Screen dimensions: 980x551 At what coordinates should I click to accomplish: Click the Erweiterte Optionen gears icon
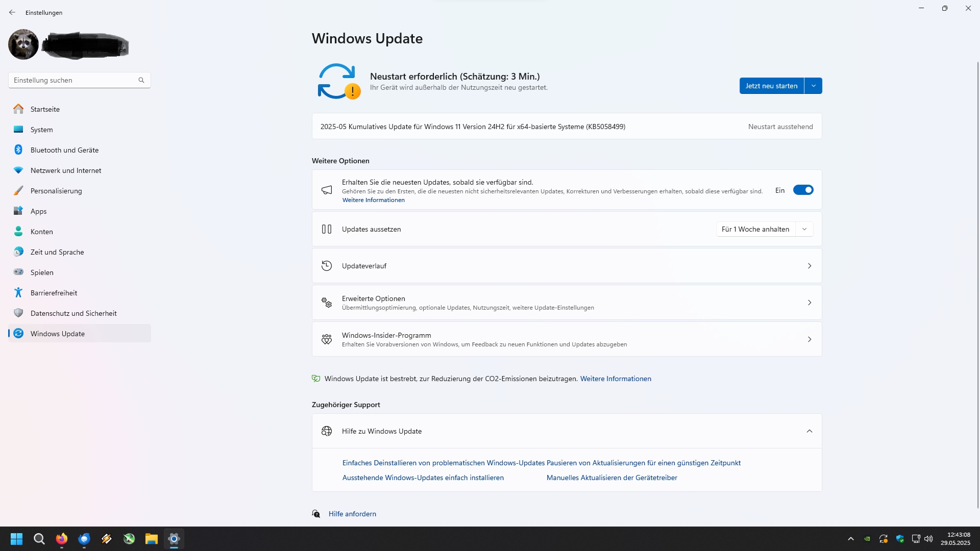[327, 303]
